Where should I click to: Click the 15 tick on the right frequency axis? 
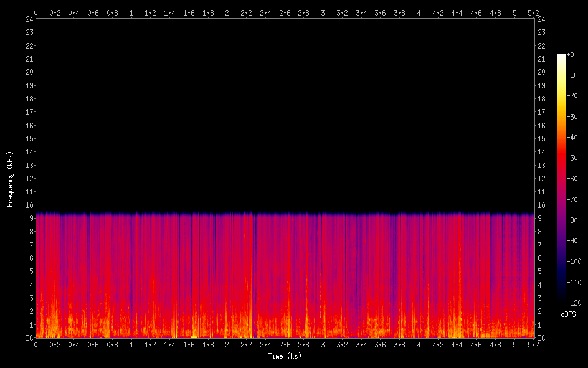tap(541, 138)
